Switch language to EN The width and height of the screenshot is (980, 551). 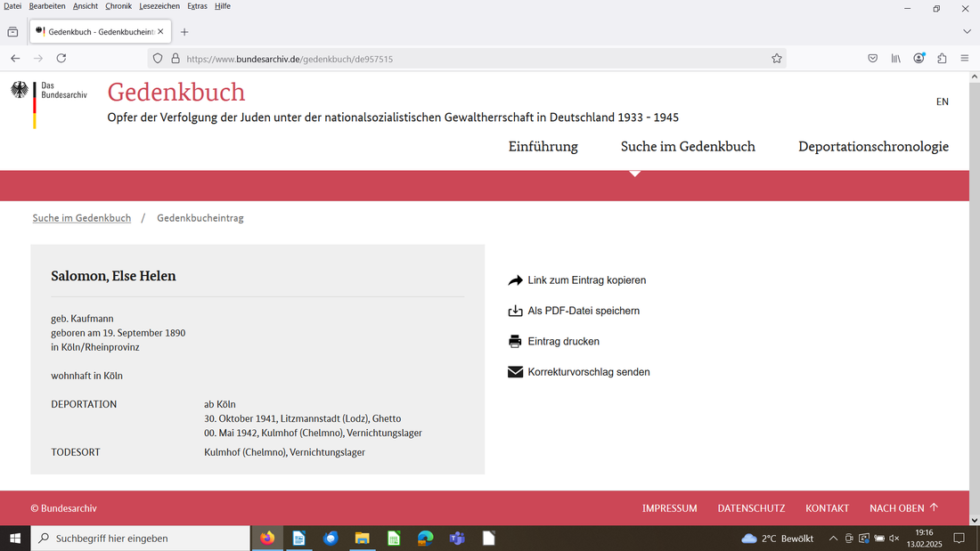[942, 101]
